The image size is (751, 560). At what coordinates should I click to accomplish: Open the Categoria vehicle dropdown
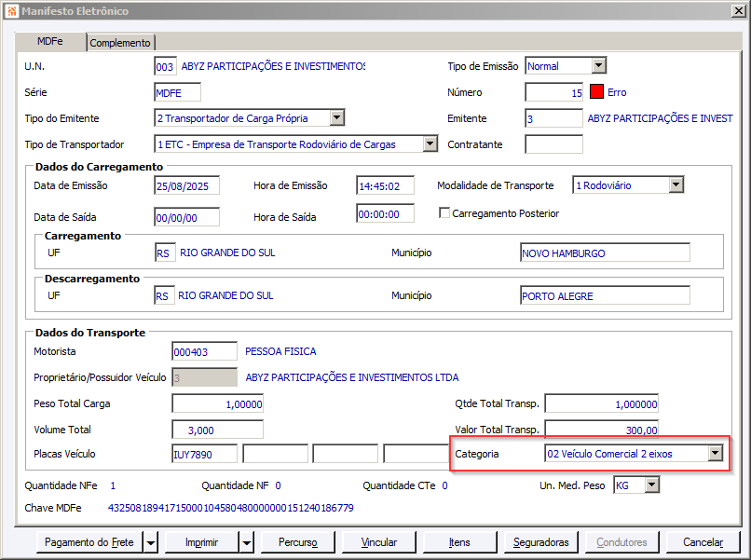coord(715,454)
